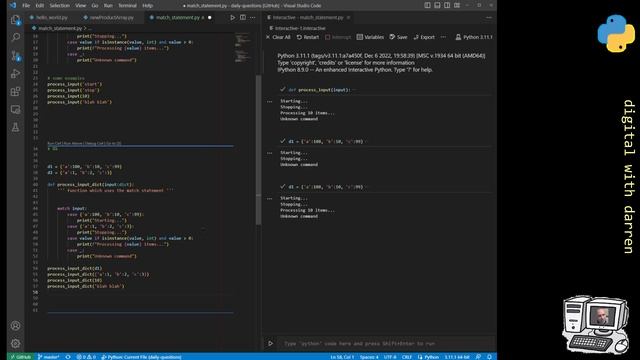Open the Remote Explorer view
Screen dimensions: 640x360
tap(16, 110)
